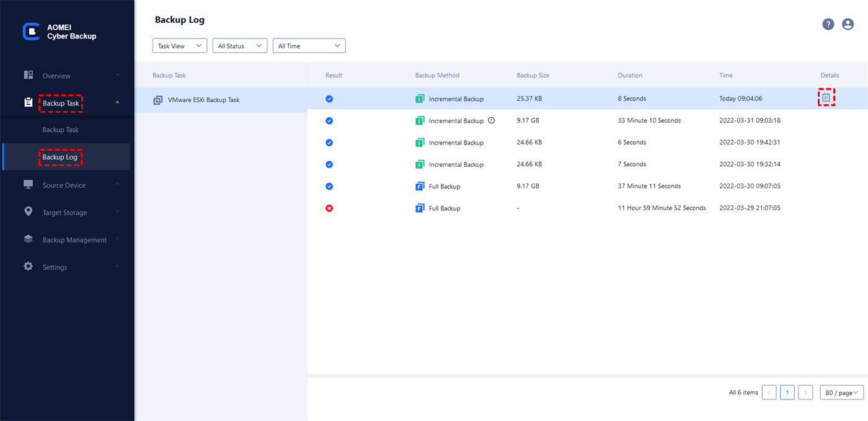Click the help question mark icon
The image size is (868, 421).
coord(828,24)
